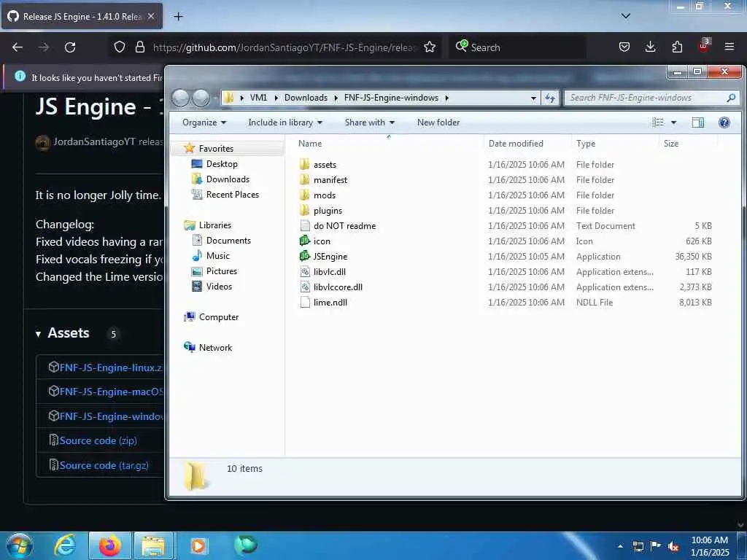The height and width of the screenshot is (560, 747).
Task: Sort by Date modified column header
Action: (x=527, y=144)
